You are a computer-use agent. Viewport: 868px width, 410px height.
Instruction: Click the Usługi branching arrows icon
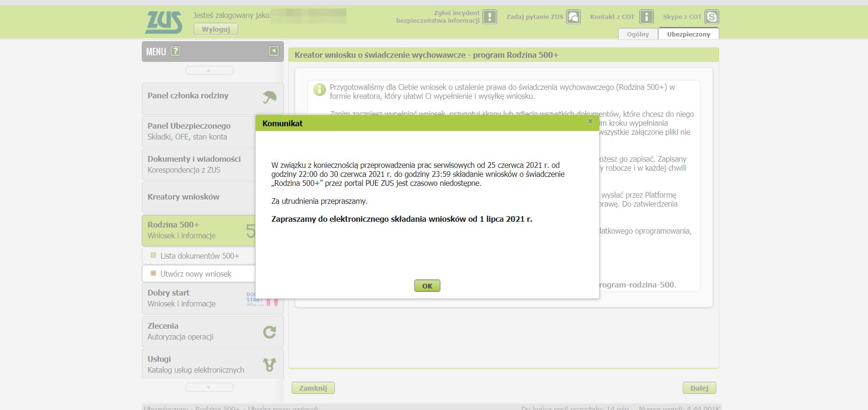269,365
